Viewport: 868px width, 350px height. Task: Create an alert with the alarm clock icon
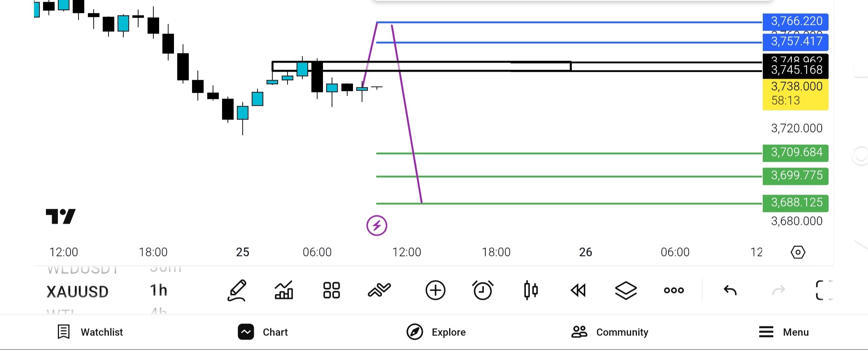pos(482,290)
